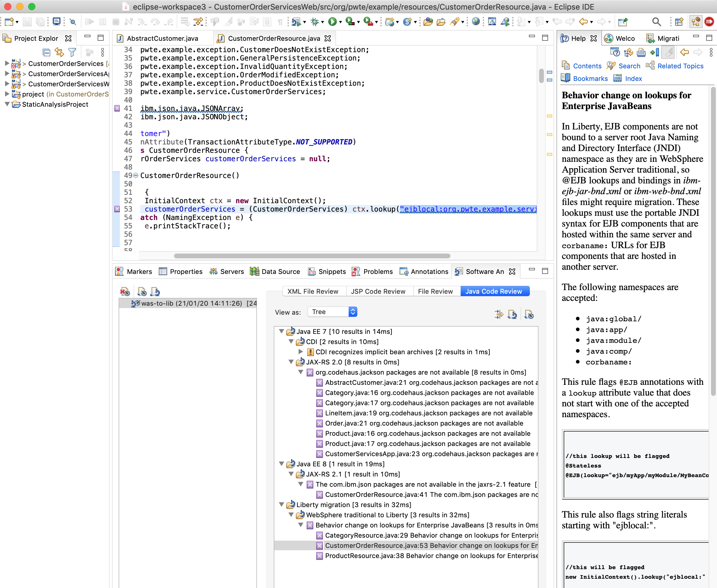The image size is (717, 588).
Task: Print the Help topic
Action: click(x=641, y=52)
